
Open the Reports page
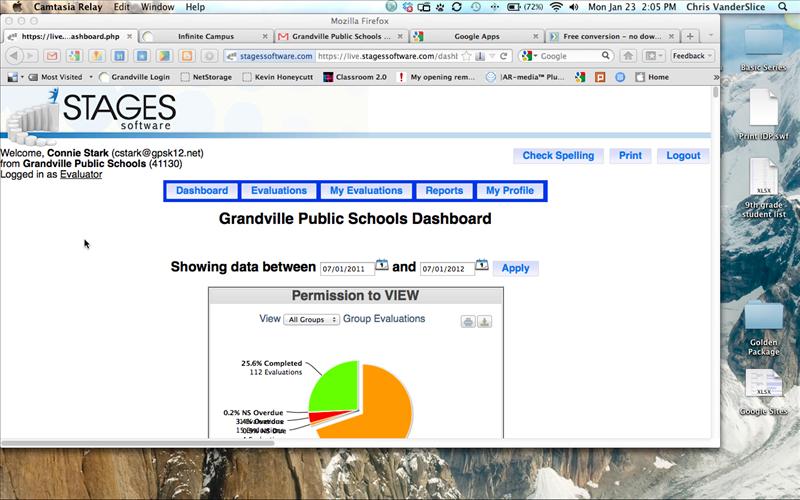point(444,191)
